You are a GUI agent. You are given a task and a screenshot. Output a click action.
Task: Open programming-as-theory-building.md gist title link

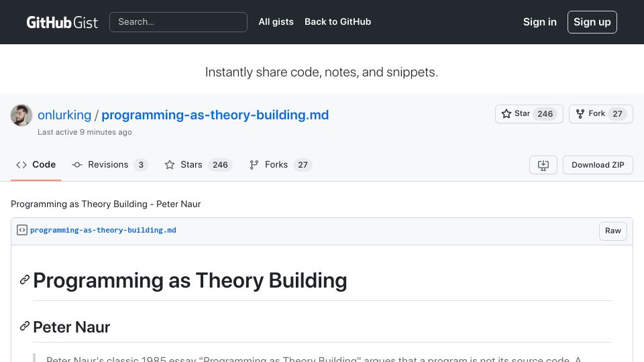point(215,115)
